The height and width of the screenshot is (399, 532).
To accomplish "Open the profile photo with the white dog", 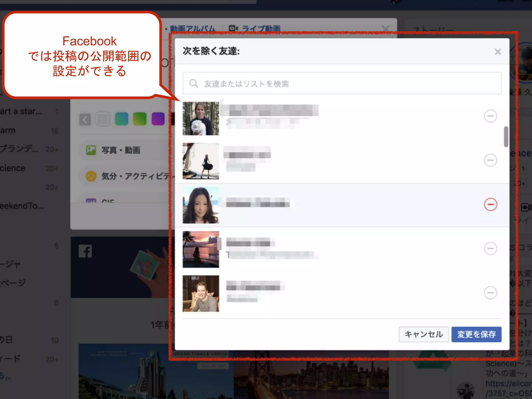I will [201, 118].
